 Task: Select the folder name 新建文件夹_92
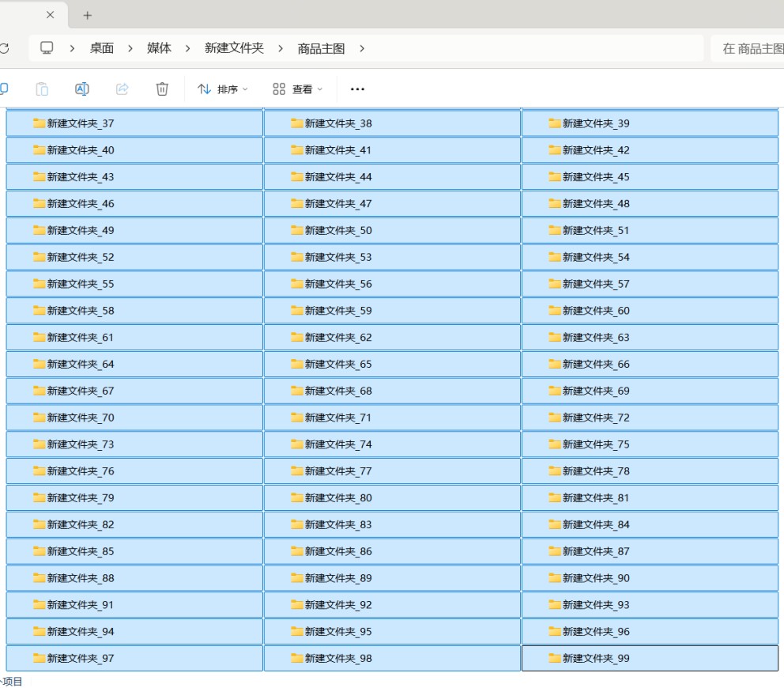pyautogui.click(x=338, y=605)
